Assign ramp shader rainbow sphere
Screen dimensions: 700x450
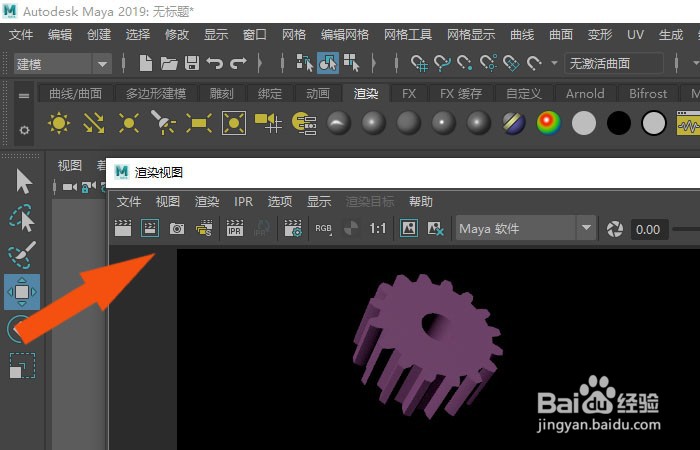point(549,123)
